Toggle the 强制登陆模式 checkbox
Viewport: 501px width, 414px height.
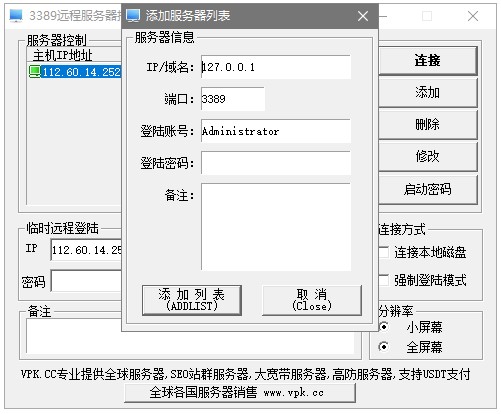click(384, 280)
